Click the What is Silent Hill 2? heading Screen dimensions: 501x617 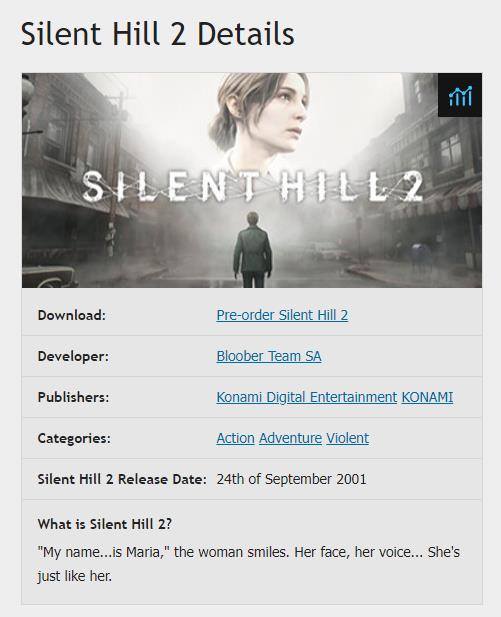click(105, 524)
